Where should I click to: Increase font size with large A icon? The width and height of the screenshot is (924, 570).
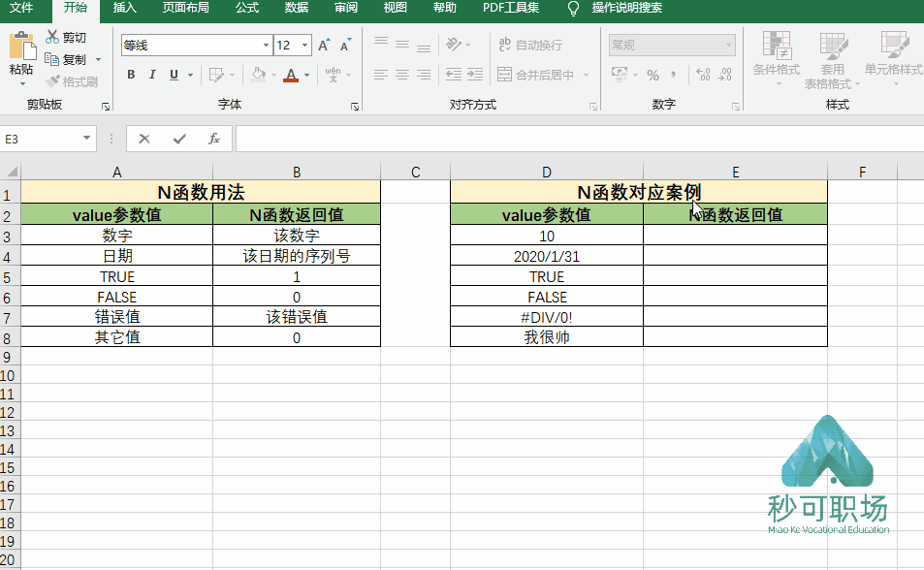click(324, 45)
